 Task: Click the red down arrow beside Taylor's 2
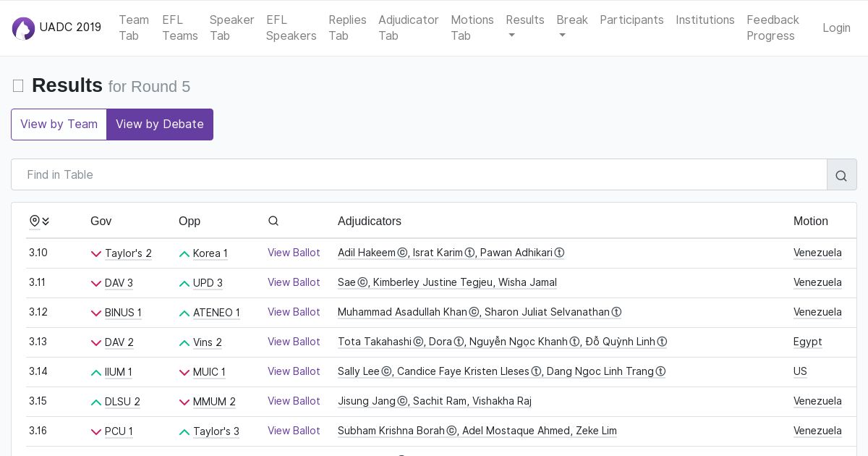[x=96, y=254]
